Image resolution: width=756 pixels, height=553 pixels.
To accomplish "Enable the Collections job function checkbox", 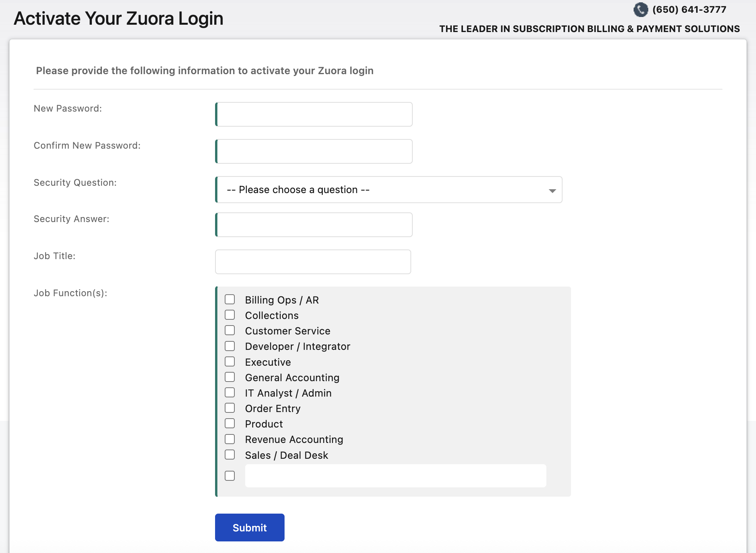I will point(230,315).
